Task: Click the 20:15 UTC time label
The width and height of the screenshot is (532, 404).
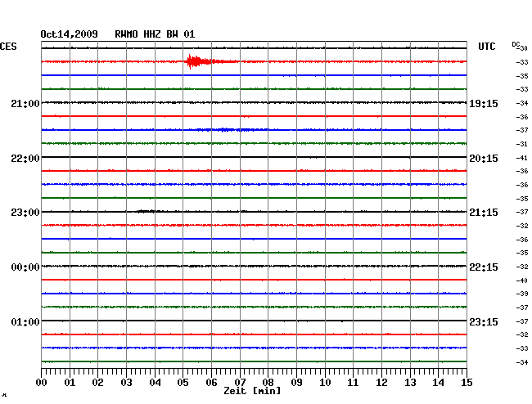Action: 484,159
